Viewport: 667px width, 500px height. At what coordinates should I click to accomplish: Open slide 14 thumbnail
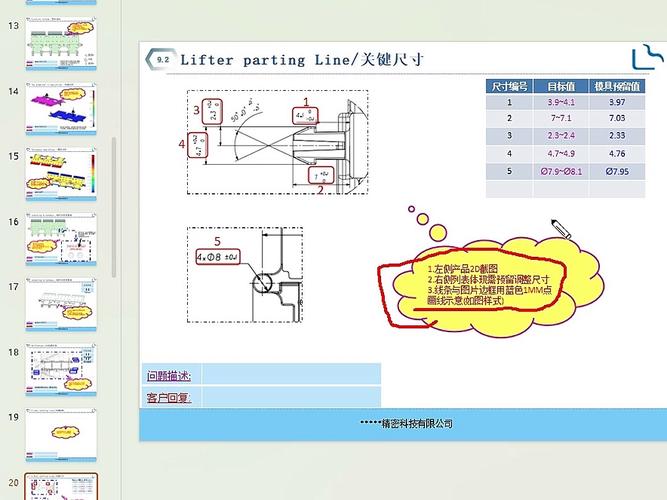(61, 109)
